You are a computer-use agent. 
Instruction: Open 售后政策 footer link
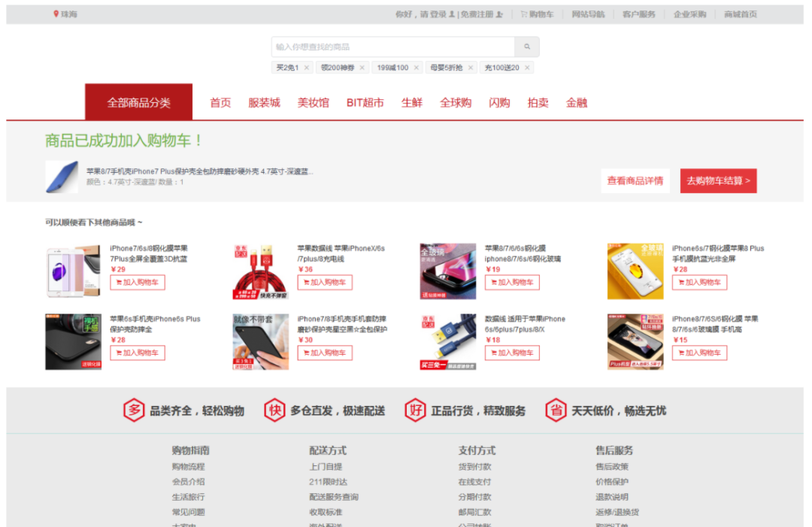612,466
